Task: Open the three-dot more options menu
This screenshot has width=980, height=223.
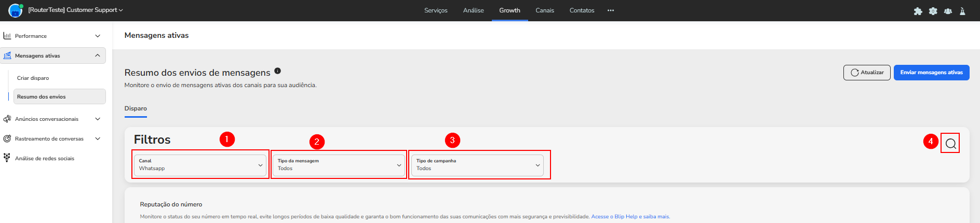Action: 611,10
